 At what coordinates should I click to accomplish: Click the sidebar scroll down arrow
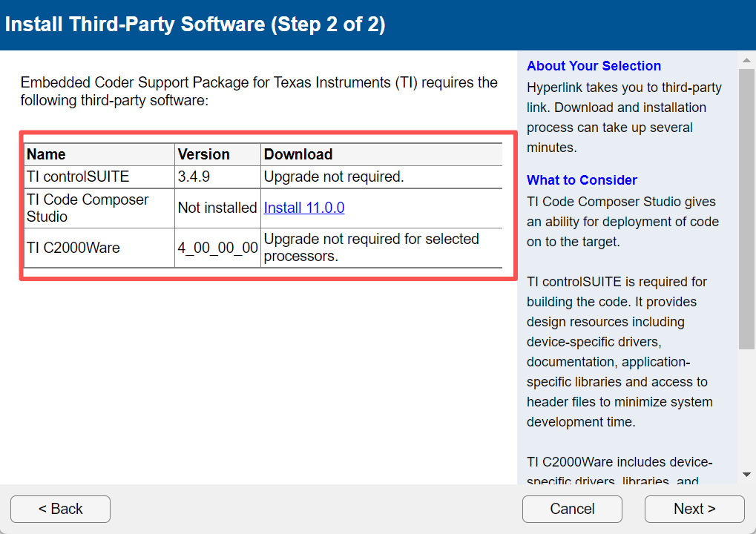pos(746,475)
